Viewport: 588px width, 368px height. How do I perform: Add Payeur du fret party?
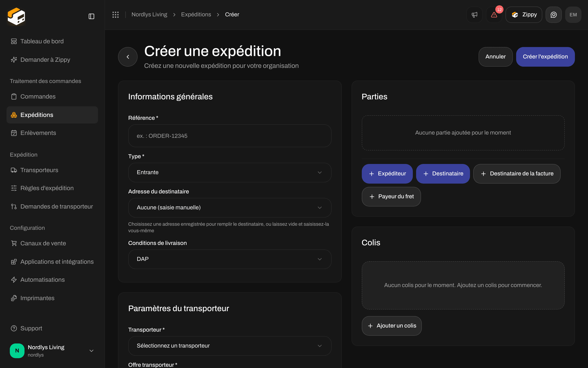click(391, 197)
